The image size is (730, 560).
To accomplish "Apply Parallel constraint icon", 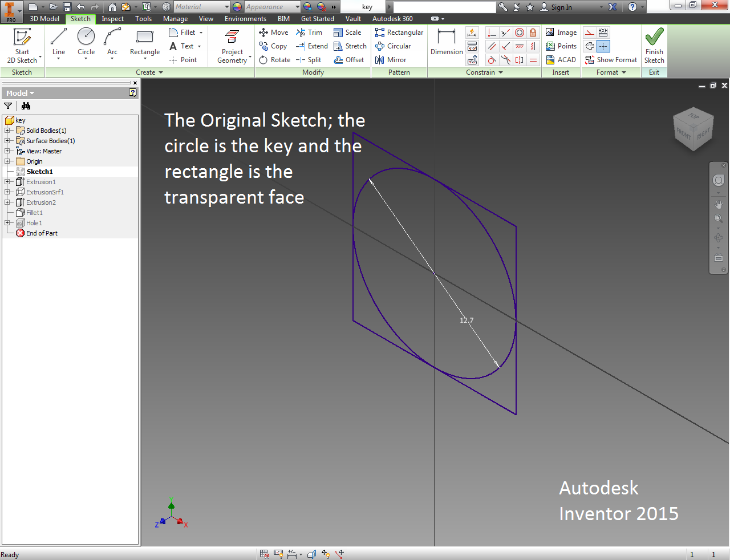I will click(492, 46).
